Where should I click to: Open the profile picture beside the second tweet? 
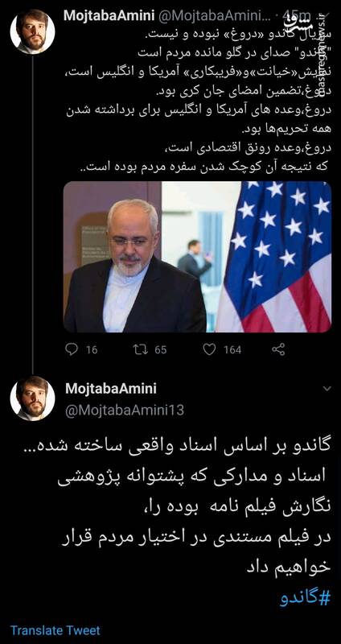point(32,398)
